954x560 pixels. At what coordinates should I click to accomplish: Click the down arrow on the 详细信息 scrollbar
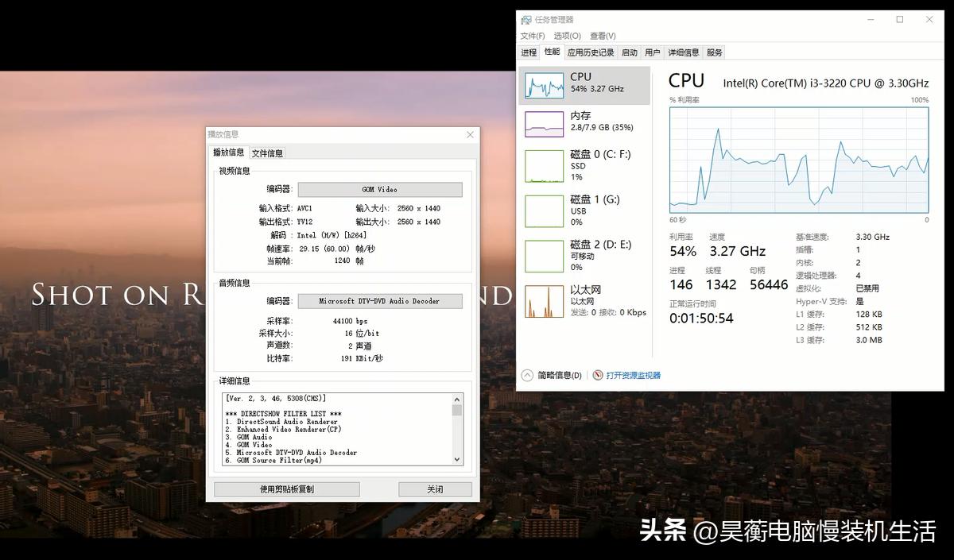point(456,459)
